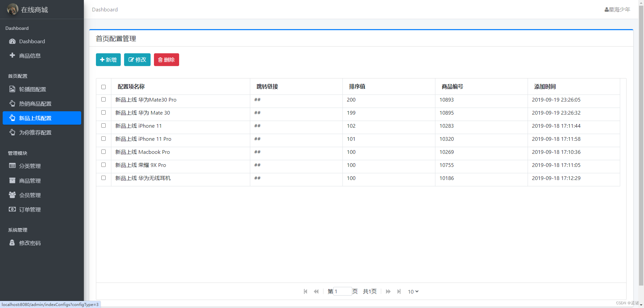The height and width of the screenshot is (308, 644).
Task: Click the archive icon beside 商品管理
Action: (12, 180)
